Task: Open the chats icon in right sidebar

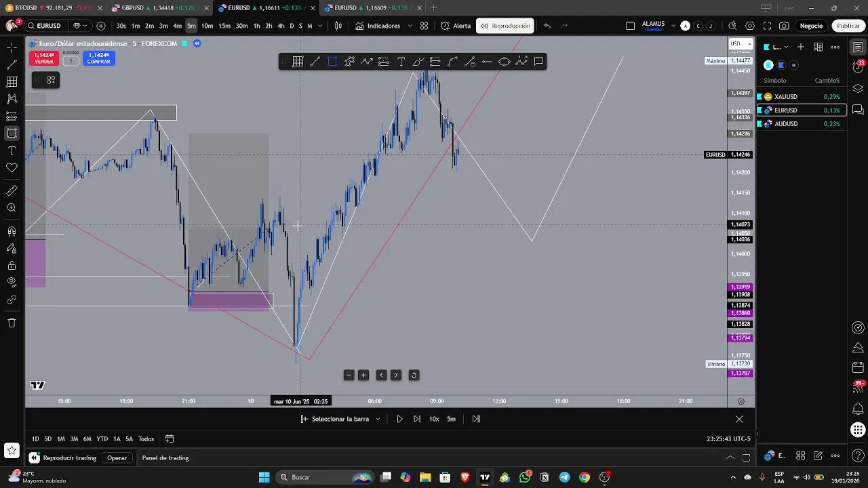Action: coord(858,110)
